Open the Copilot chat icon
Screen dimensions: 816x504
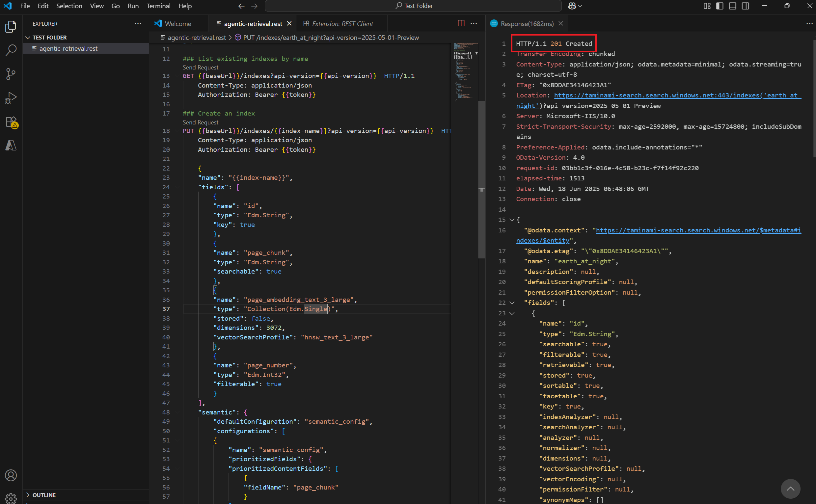572,6
